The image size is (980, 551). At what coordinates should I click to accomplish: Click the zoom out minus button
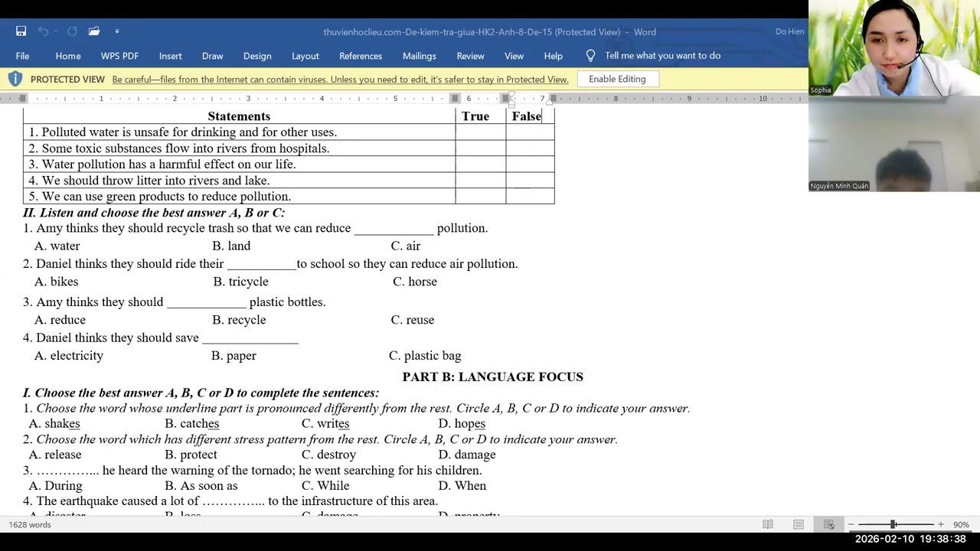tap(850, 525)
